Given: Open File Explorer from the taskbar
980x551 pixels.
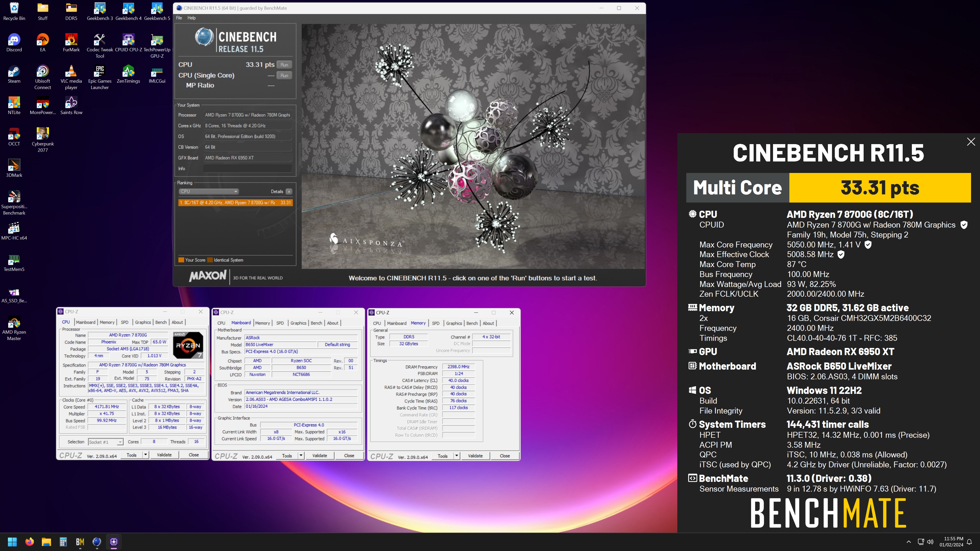Looking at the screenshot, I should click(x=46, y=542).
